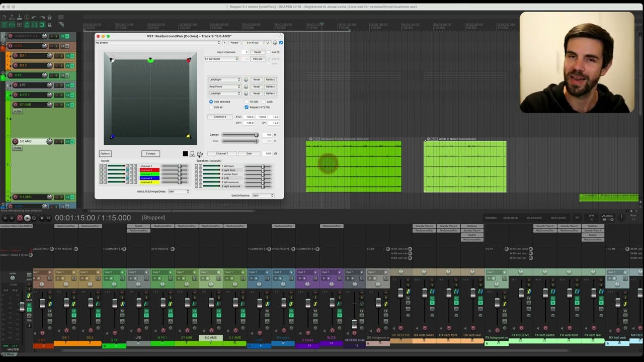Select the Winds of Nature Surround media item
This screenshot has height=362, width=644.
(x=465, y=166)
